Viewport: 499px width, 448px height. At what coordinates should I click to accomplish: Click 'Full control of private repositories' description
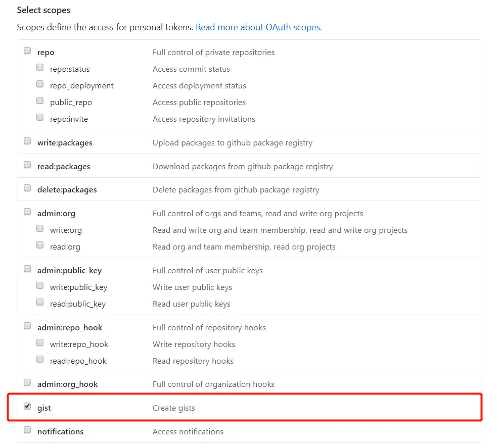[x=213, y=53]
